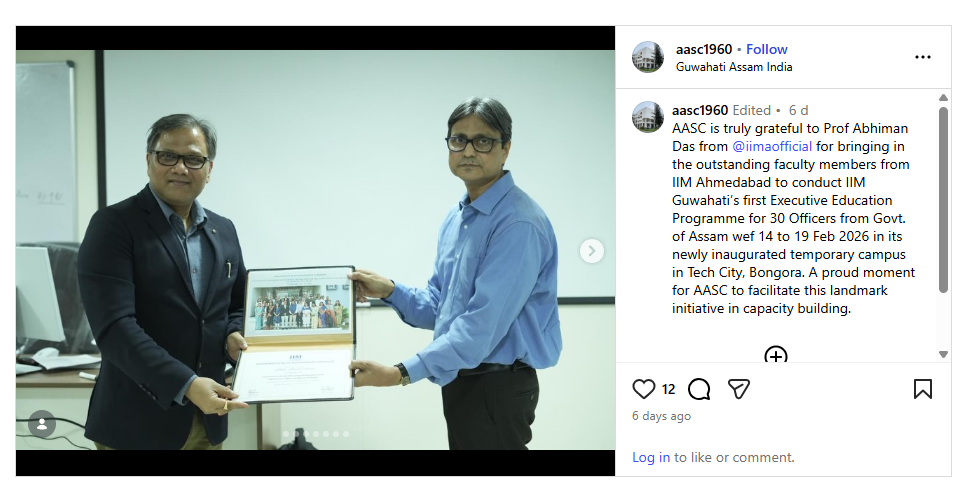Open comments via the speech bubble icon
This screenshot has height=495, width=970.
[x=699, y=389]
